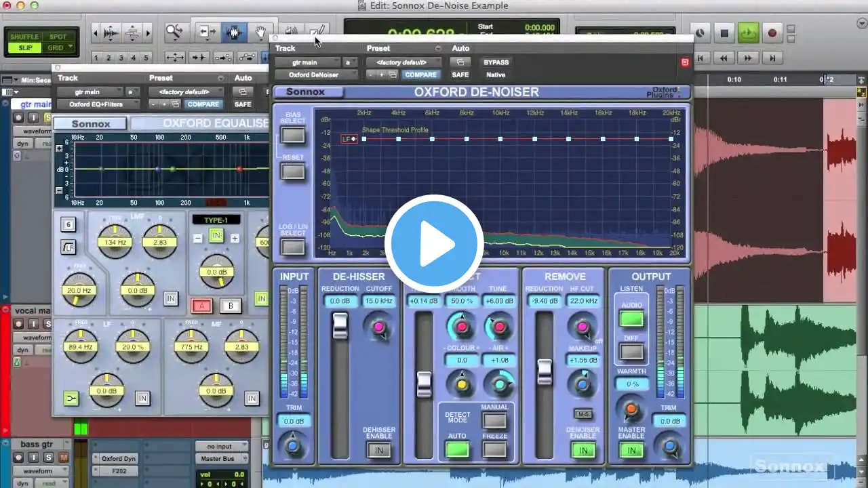Screen dimensions: 868x488
Task: Click the horizontal audio zoom icon
Action: pos(112,33)
